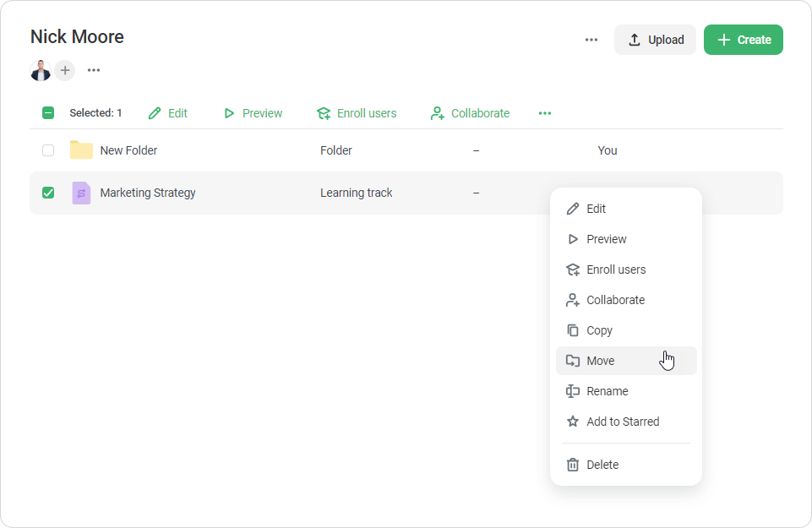Click the Marketing Strategy learning track icon

[x=81, y=193]
